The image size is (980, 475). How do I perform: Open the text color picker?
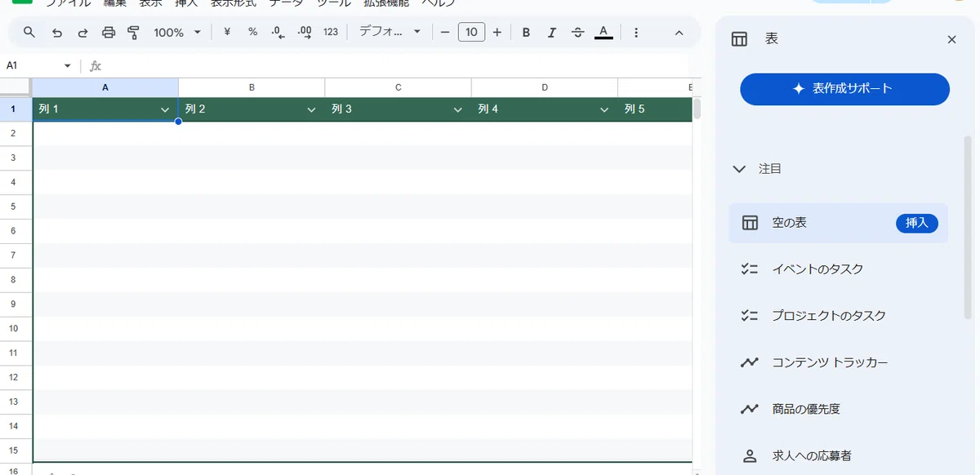pos(604,33)
